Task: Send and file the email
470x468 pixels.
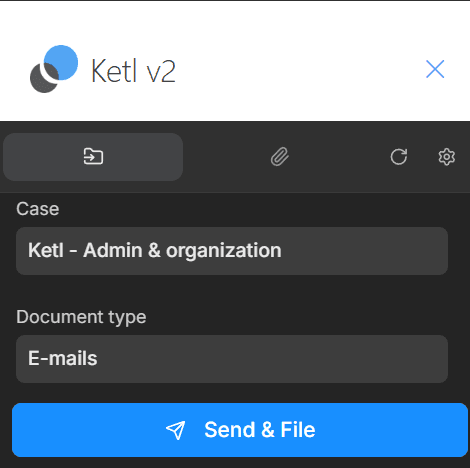Action: point(240,430)
